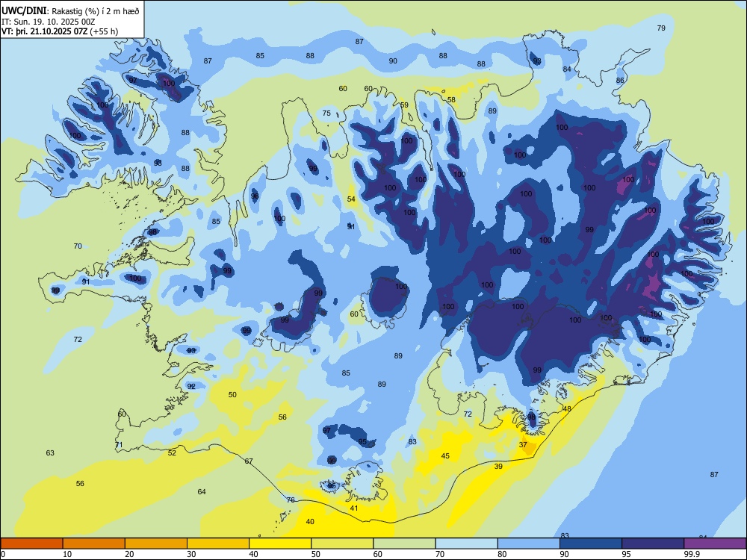Click the humidity value '52' on the map

(x=172, y=453)
